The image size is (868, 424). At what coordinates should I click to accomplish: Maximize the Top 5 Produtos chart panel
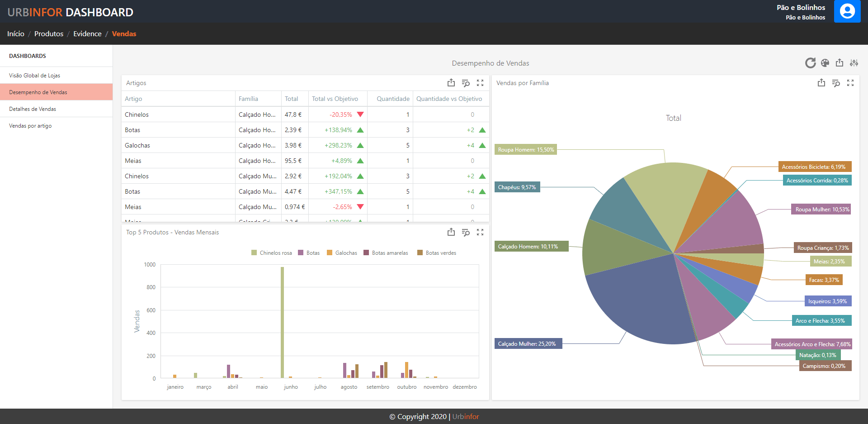[480, 232]
